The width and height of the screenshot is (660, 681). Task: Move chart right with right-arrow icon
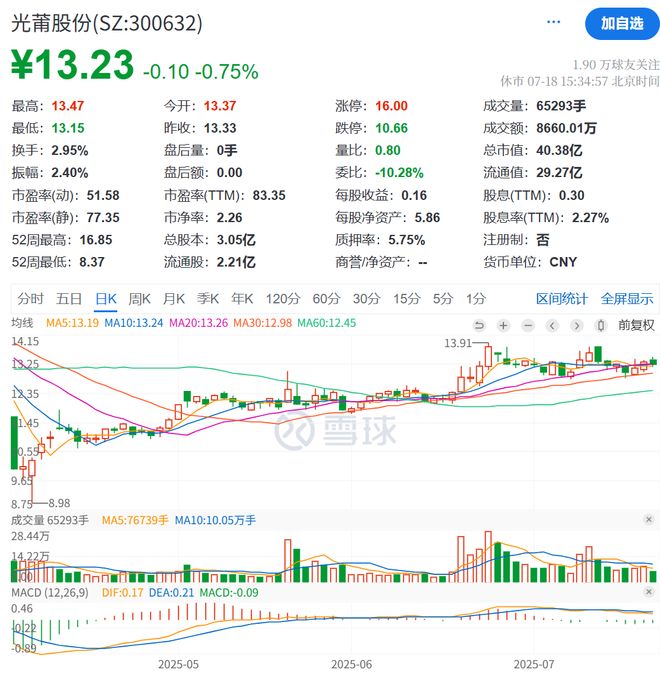point(577,325)
